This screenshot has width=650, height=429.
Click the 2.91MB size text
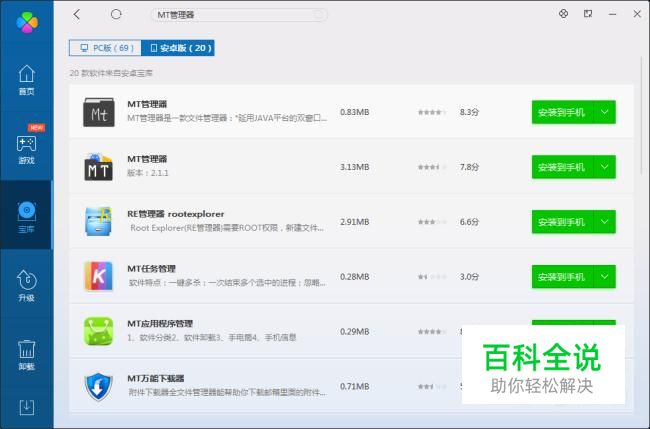click(355, 222)
